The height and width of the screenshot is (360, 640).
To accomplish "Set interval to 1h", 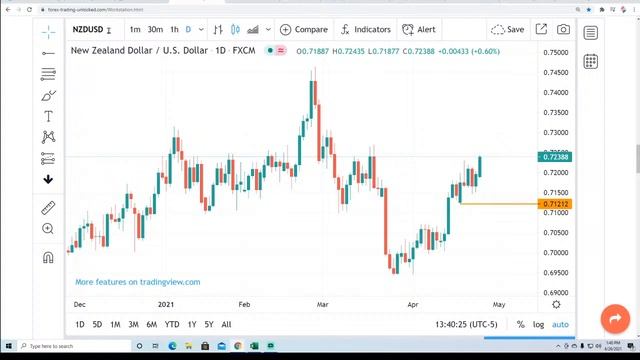I will pyautogui.click(x=174, y=29).
